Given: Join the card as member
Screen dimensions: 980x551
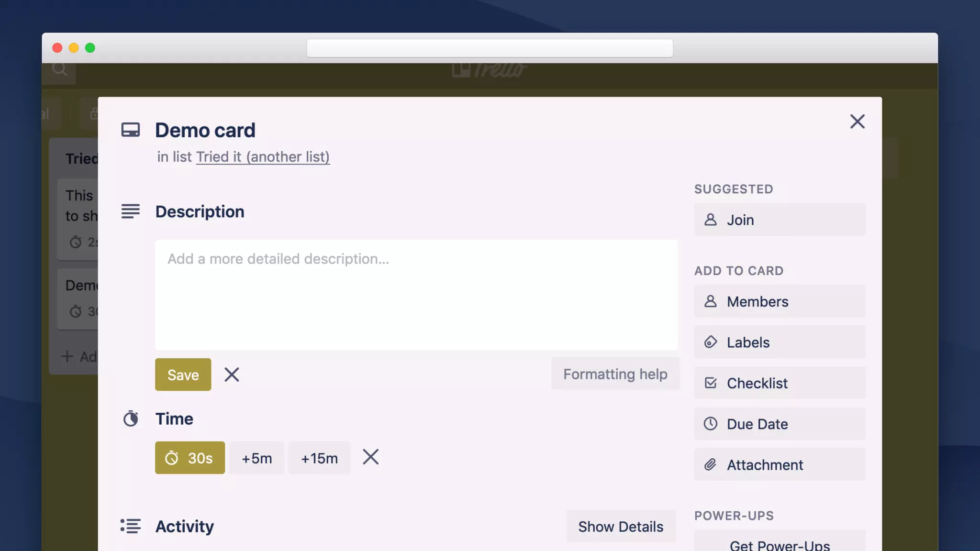Looking at the screenshot, I should pyautogui.click(x=780, y=220).
